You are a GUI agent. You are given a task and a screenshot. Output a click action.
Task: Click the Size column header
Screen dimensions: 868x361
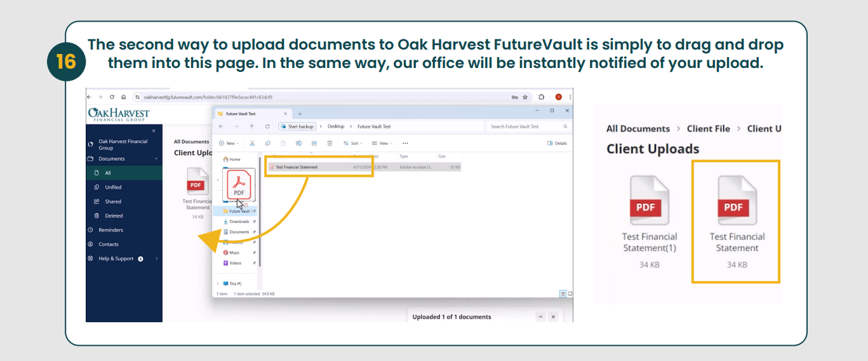coord(442,156)
